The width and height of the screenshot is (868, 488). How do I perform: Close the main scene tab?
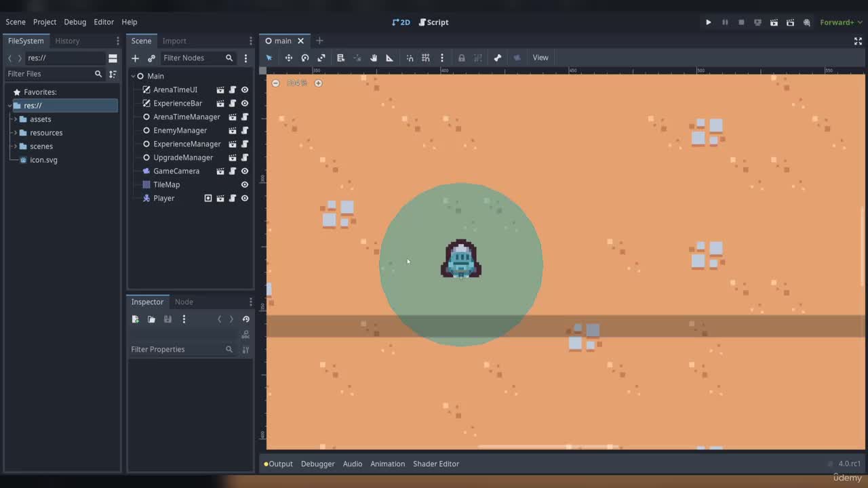300,41
